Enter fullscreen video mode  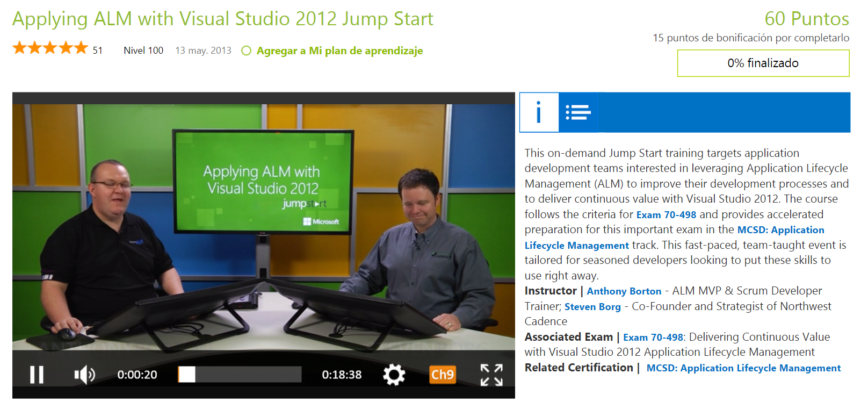(491, 375)
